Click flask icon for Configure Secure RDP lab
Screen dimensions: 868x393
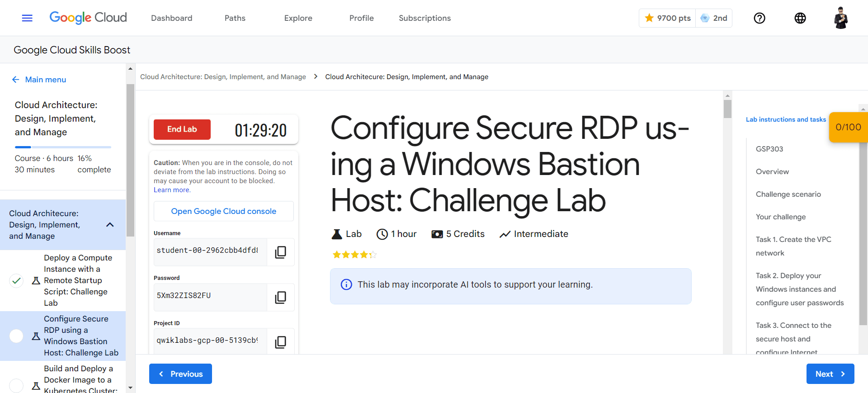point(36,336)
